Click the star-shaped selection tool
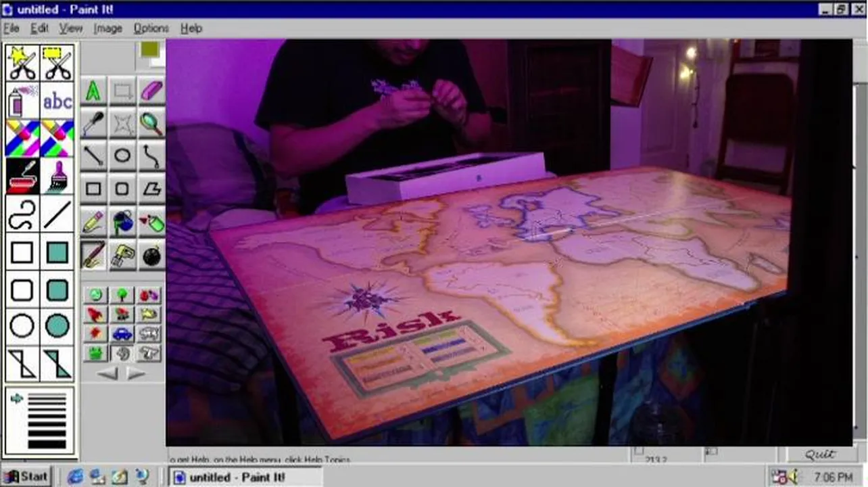The image size is (868, 487). 122,123
